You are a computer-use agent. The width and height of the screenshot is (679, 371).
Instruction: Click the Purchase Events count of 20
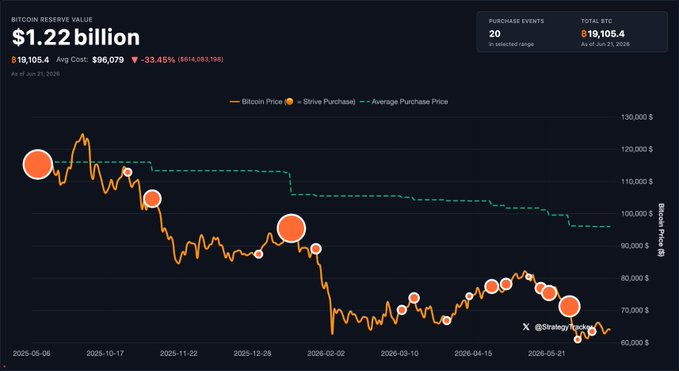[495, 34]
